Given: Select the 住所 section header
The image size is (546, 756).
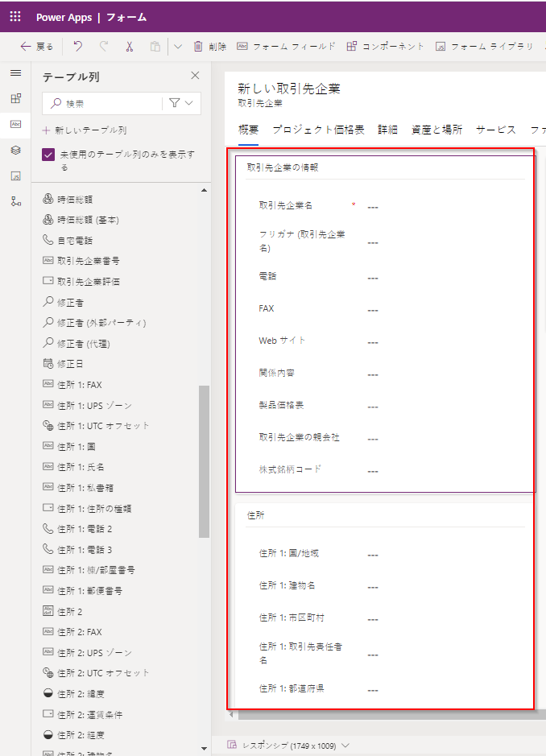Looking at the screenshot, I should pyautogui.click(x=255, y=515).
